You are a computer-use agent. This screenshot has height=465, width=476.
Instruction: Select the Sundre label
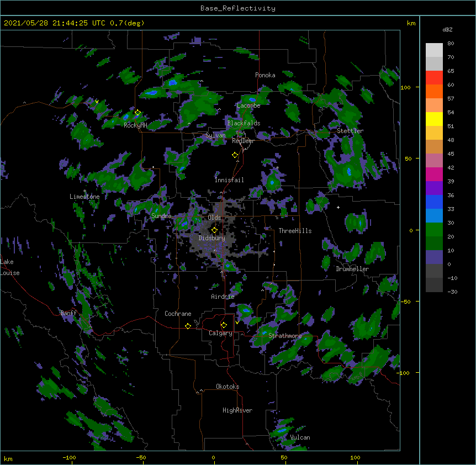(x=161, y=216)
